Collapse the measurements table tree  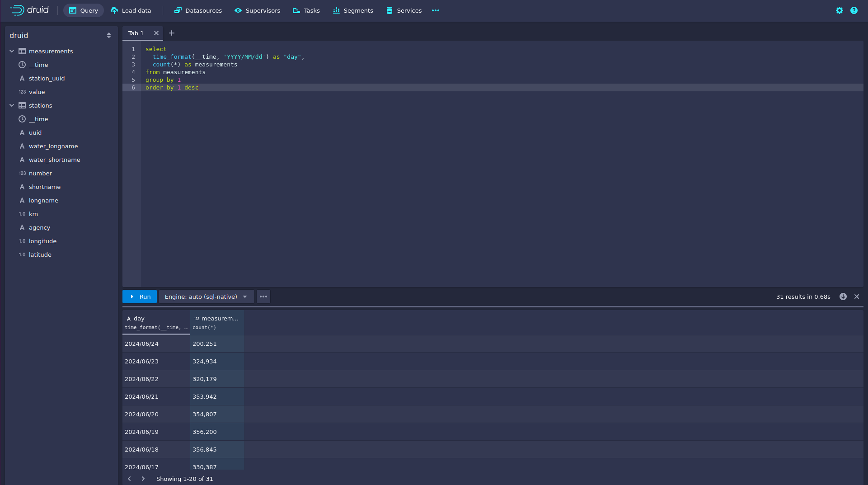(12, 51)
